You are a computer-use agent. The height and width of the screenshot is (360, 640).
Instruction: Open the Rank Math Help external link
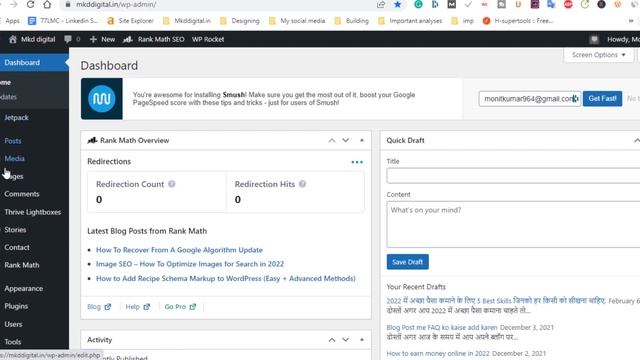point(138,307)
